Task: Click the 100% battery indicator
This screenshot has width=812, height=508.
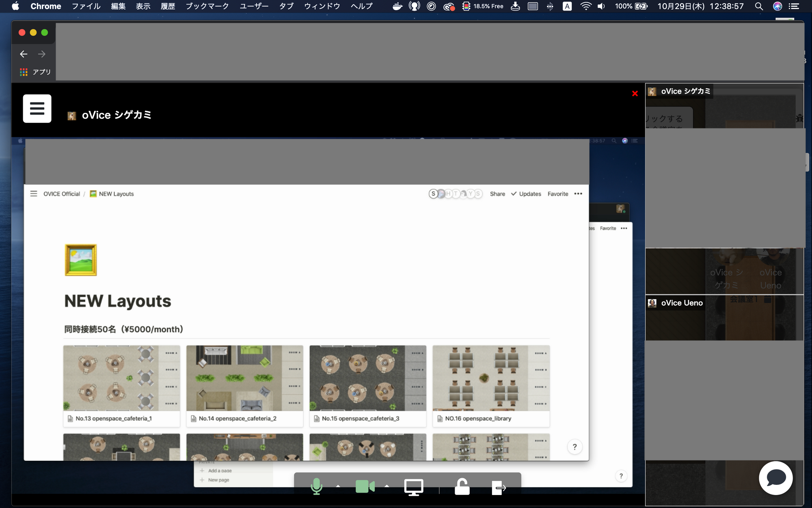Action: coord(631,6)
